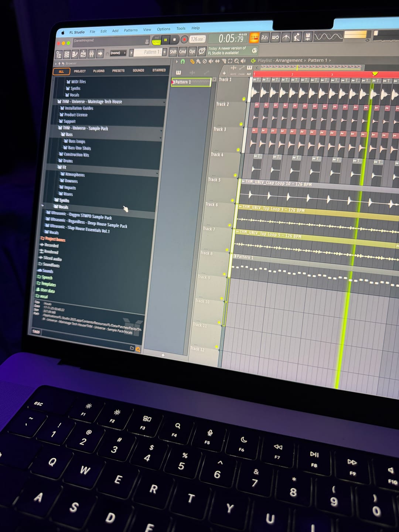
Task: Select the Mute tool in playlist
Action: pyautogui.click(x=211, y=61)
